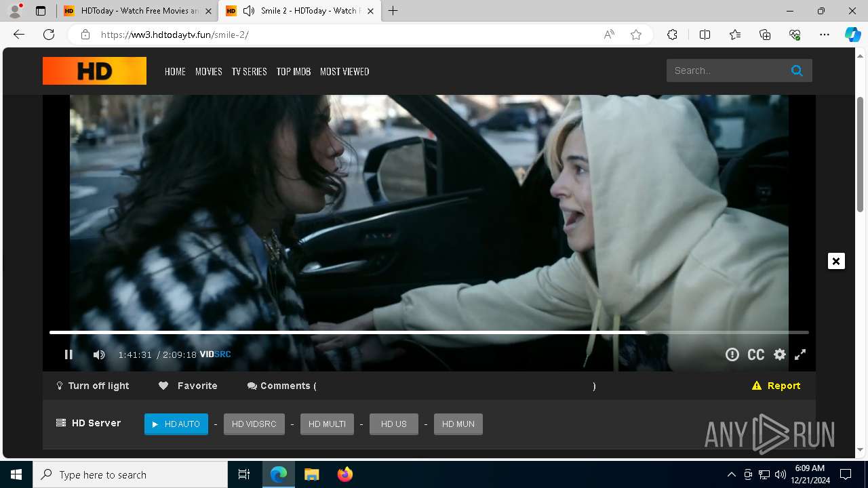This screenshot has width=868, height=488.
Task: Click the taskbar search box
Action: (130, 474)
